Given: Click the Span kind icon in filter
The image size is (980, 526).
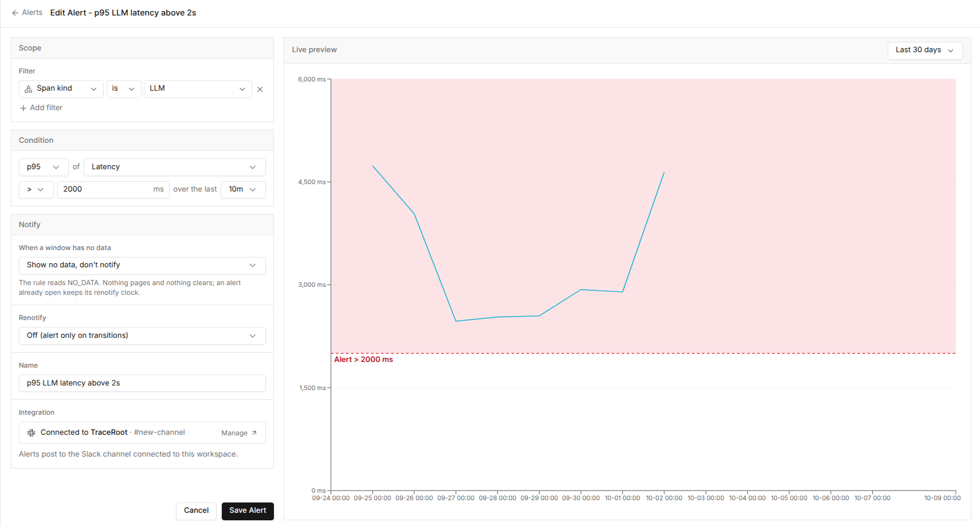Looking at the screenshot, I should 28,89.
